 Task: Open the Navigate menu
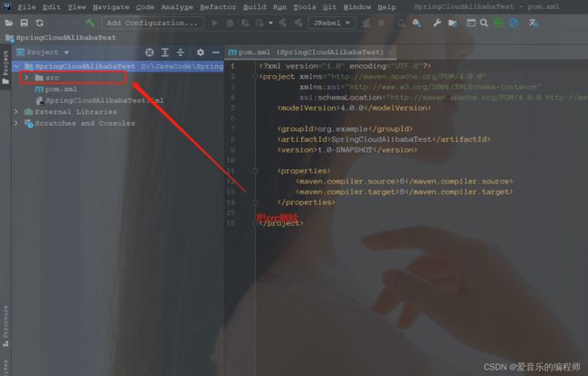point(110,6)
